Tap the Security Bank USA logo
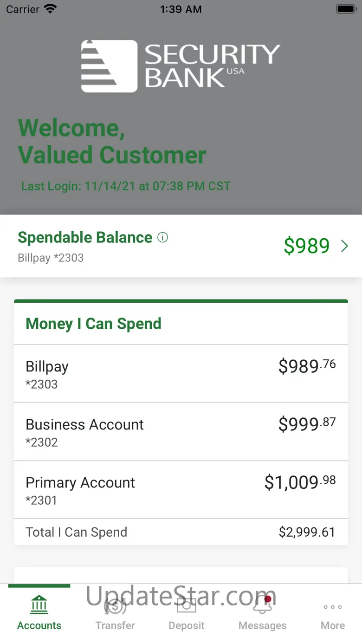The height and width of the screenshot is (644, 362). [181, 66]
